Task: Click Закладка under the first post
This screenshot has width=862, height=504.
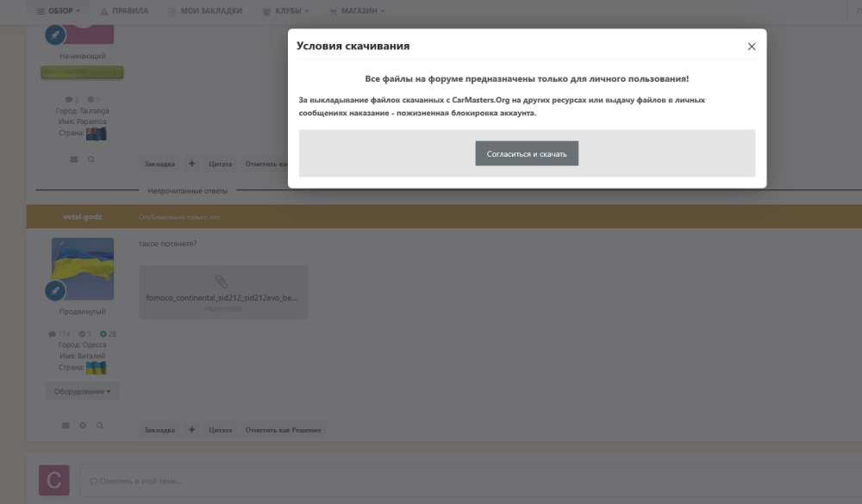Action: pyautogui.click(x=159, y=164)
